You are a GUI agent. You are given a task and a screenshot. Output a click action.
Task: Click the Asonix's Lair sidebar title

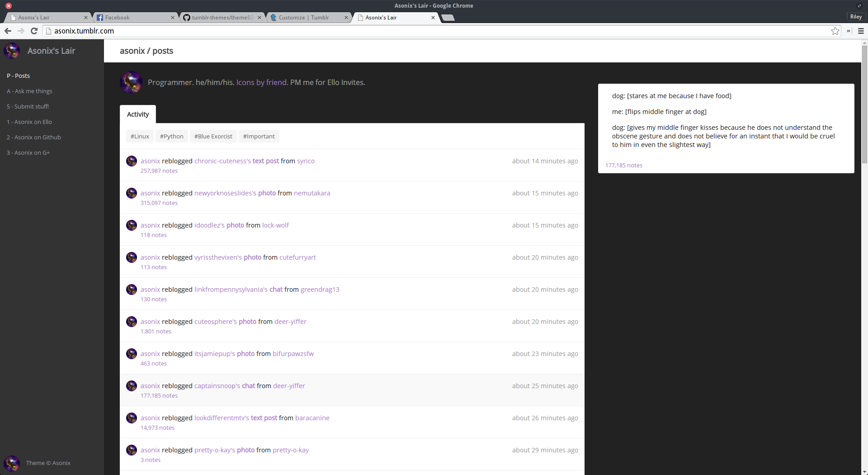pos(51,51)
